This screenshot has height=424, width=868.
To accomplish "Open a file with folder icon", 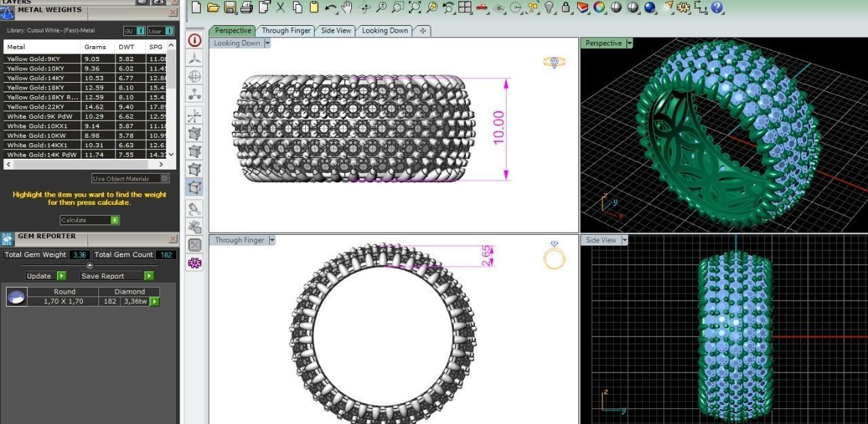I will [x=213, y=7].
